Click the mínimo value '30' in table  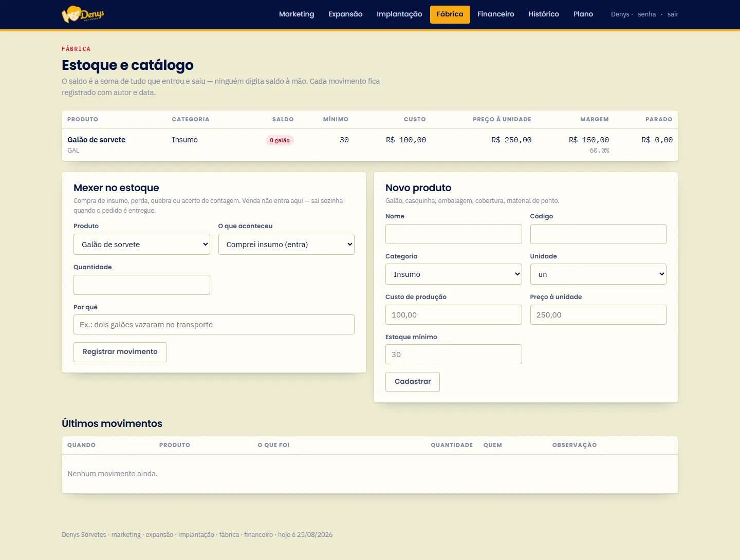(344, 140)
